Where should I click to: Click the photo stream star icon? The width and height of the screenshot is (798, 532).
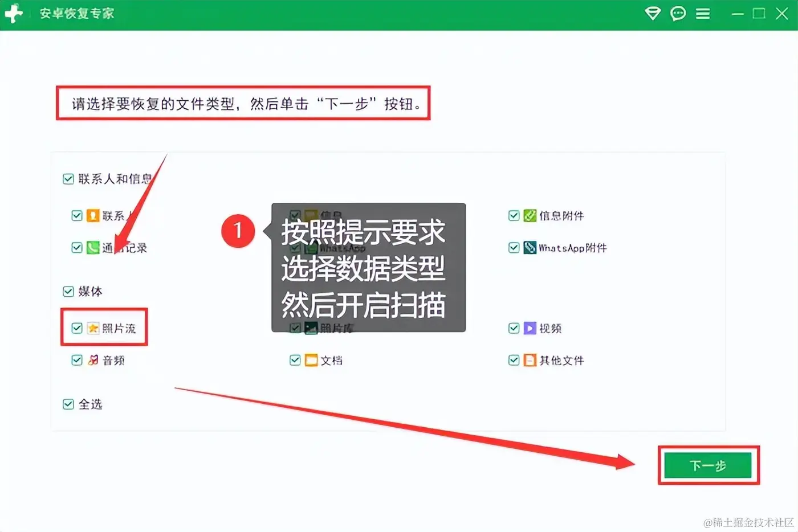coord(93,328)
